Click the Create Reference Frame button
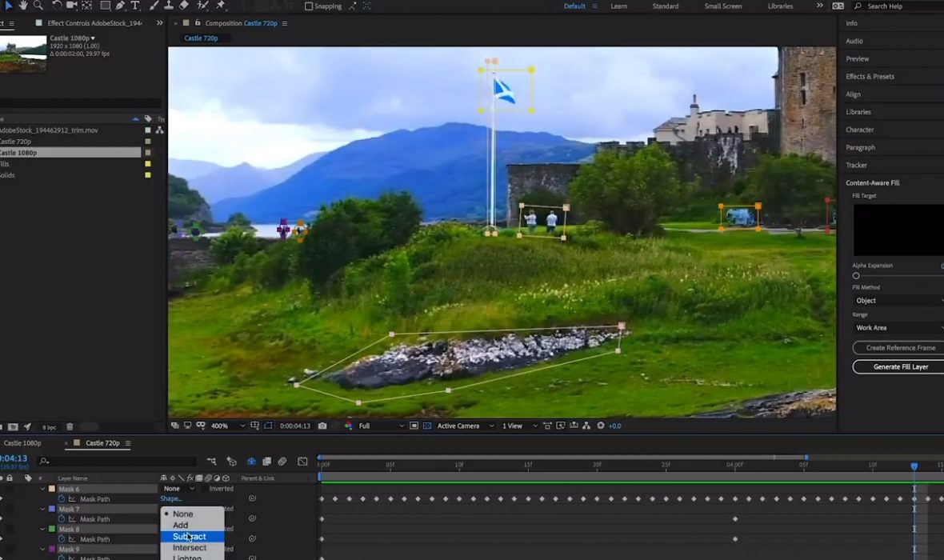The image size is (944, 560). 900,348
